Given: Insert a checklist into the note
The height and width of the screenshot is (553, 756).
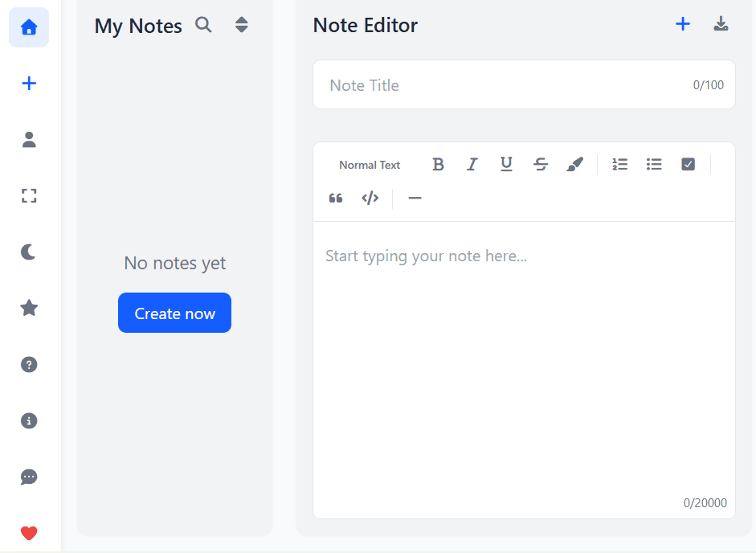Looking at the screenshot, I should point(688,164).
